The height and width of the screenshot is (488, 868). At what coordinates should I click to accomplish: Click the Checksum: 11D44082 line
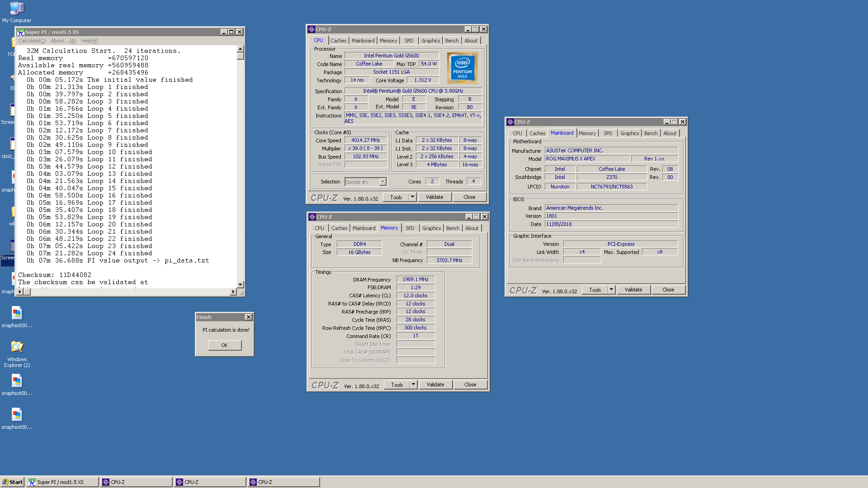pyautogui.click(x=55, y=275)
